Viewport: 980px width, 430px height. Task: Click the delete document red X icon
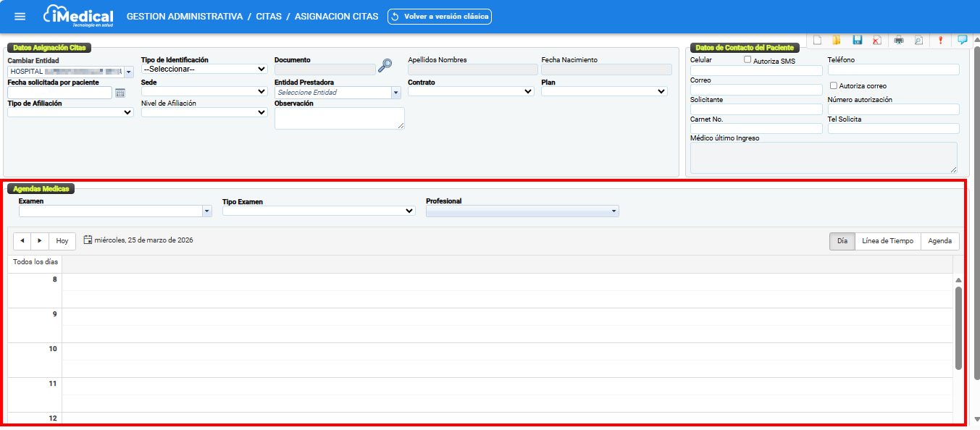pos(877,41)
